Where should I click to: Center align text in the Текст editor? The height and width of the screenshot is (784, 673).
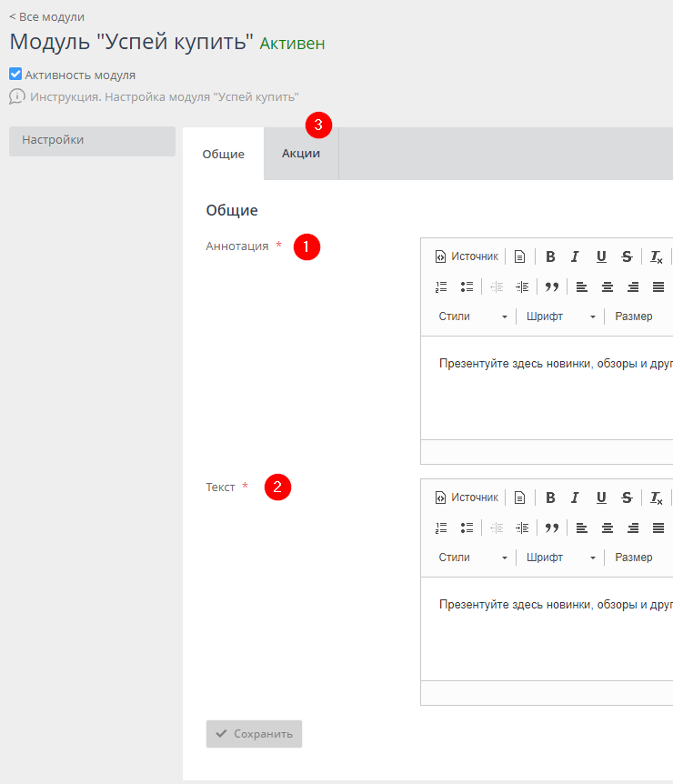coord(607,528)
